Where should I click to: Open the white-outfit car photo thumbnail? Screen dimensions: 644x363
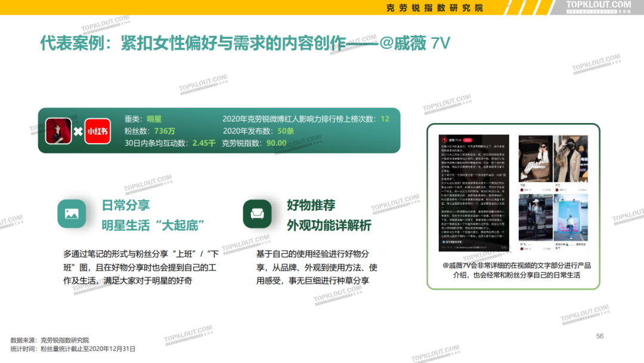(535, 159)
